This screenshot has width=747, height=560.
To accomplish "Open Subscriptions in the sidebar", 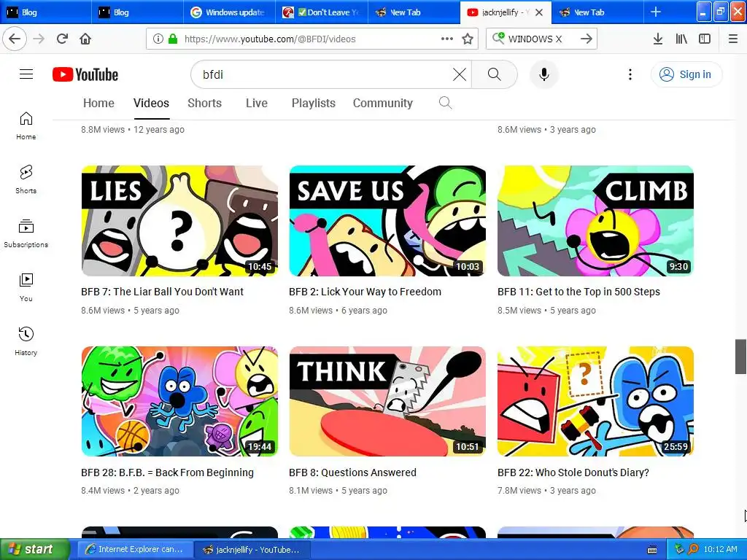I will (x=26, y=233).
